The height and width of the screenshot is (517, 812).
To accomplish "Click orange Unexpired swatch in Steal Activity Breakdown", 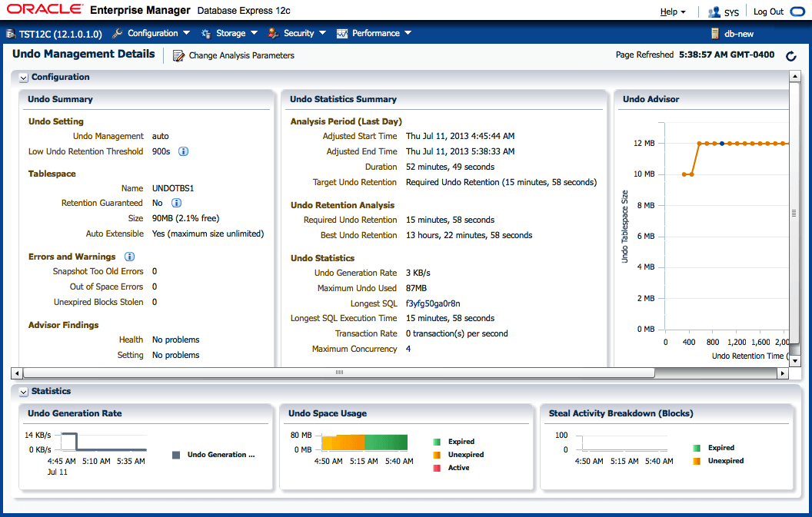I will [697, 461].
